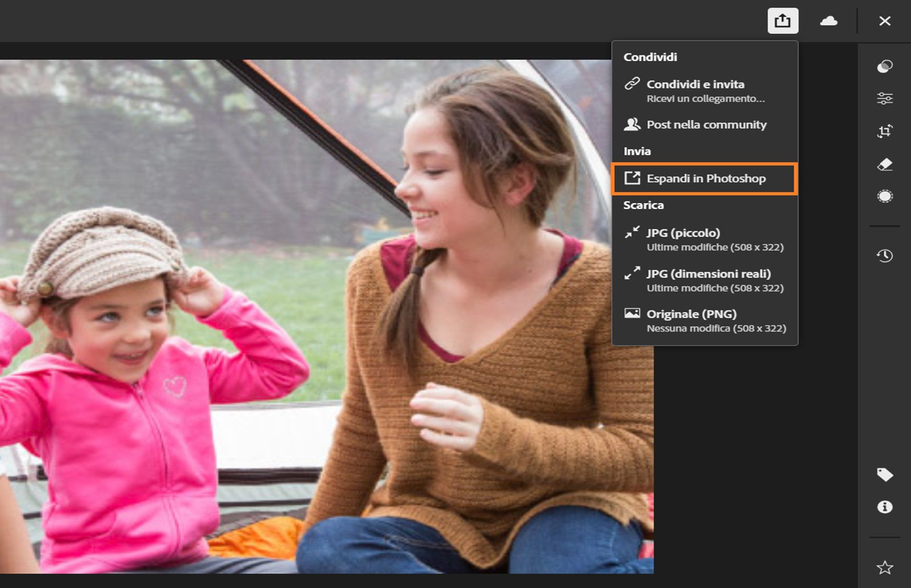
Task: Click Ricevi un collegamento link
Action: (706, 98)
